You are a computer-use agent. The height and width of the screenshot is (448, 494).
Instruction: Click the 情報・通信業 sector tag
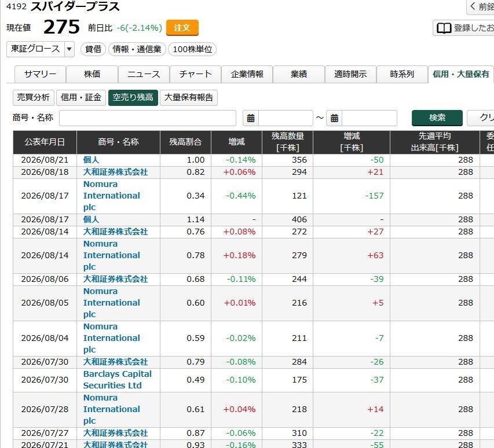137,49
